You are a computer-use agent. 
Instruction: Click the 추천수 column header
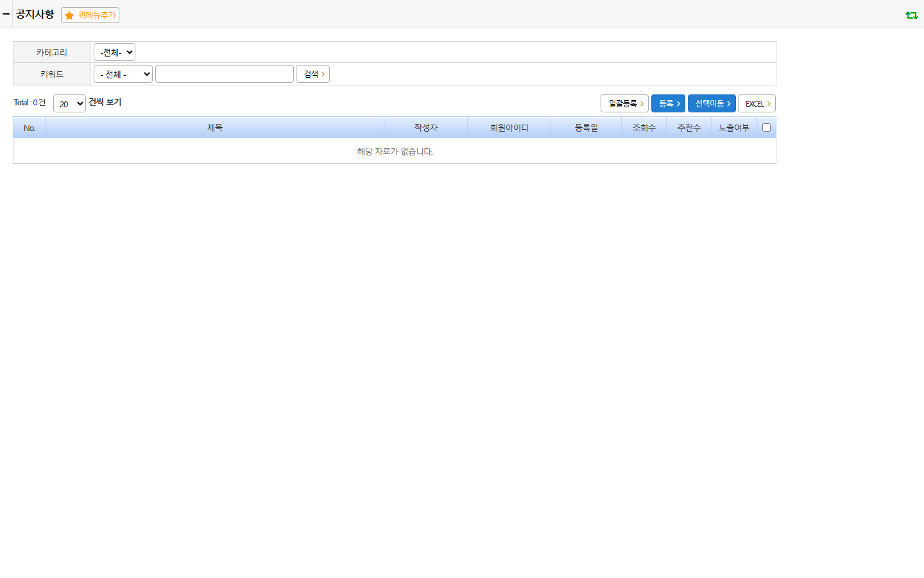(689, 128)
